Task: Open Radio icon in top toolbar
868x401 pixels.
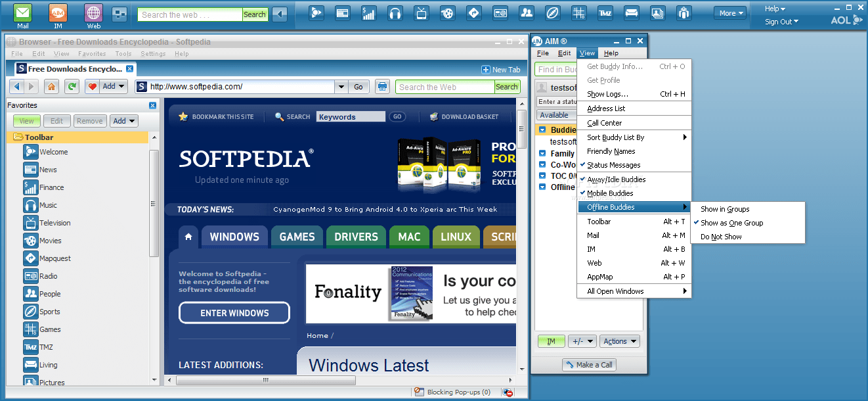Action: (x=500, y=12)
